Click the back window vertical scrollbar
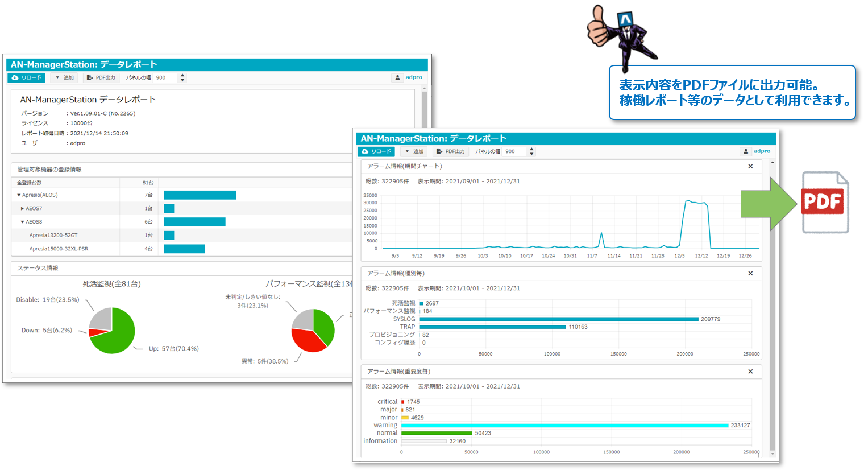The height and width of the screenshot is (470, 868). [425, 108]
